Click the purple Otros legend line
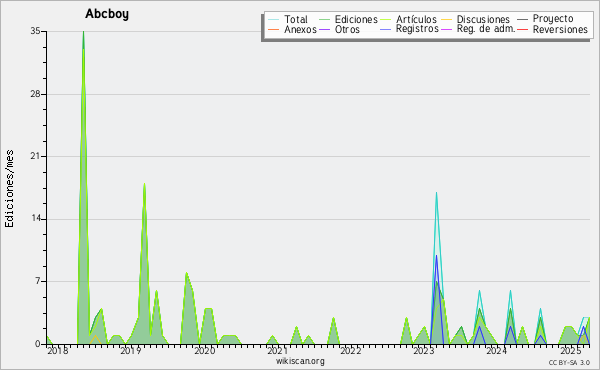 (324, 29)
